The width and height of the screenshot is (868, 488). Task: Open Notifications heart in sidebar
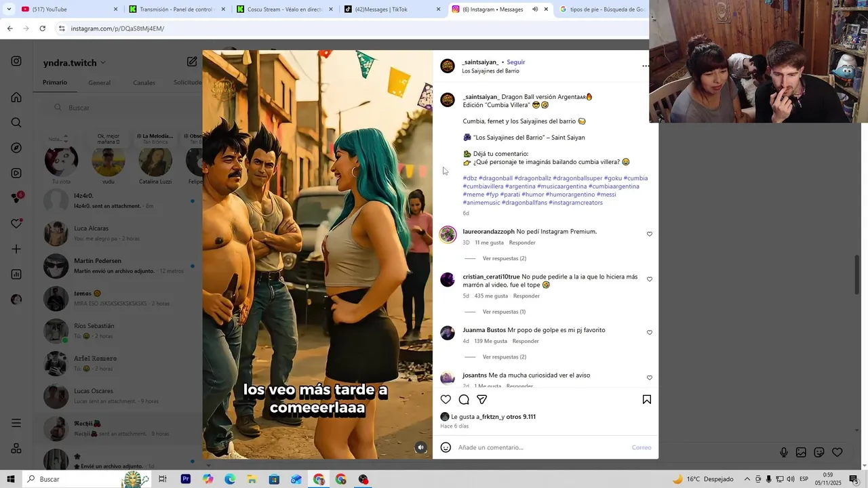(16, 224)
